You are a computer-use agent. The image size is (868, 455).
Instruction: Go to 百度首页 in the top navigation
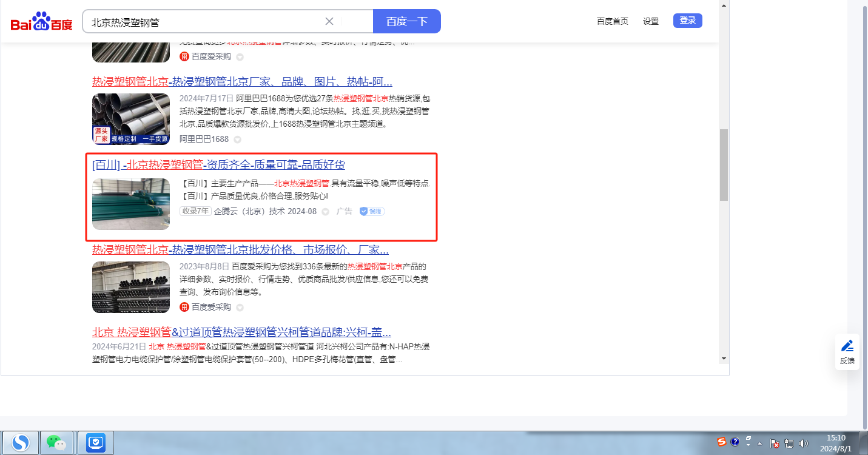click(x=612, y=21)
